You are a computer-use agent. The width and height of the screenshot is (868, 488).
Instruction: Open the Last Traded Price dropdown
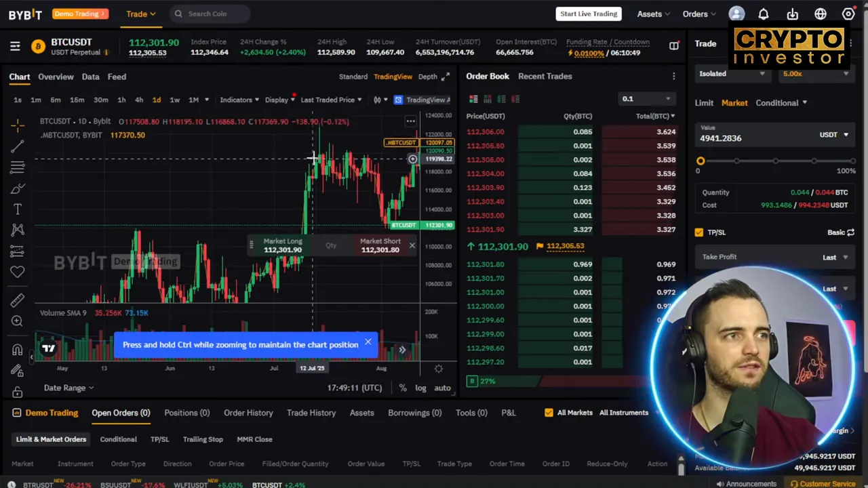tap(331, 100)
